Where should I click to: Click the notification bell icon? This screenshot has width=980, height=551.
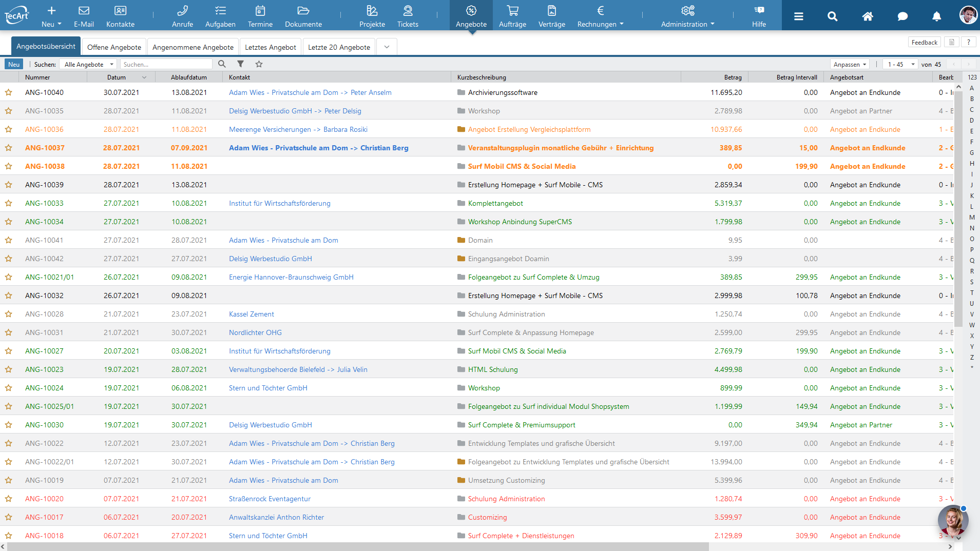(x=936, y=16)
